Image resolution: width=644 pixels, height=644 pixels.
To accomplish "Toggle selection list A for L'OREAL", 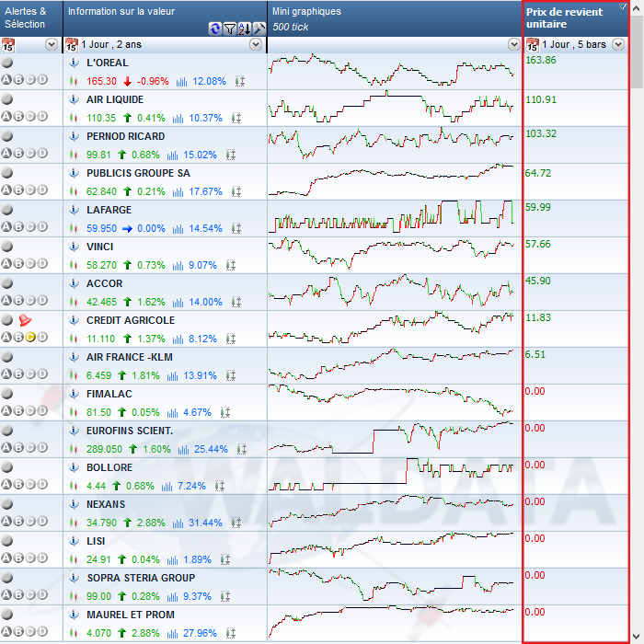I will pyautogui.click(x=6, y=80).
